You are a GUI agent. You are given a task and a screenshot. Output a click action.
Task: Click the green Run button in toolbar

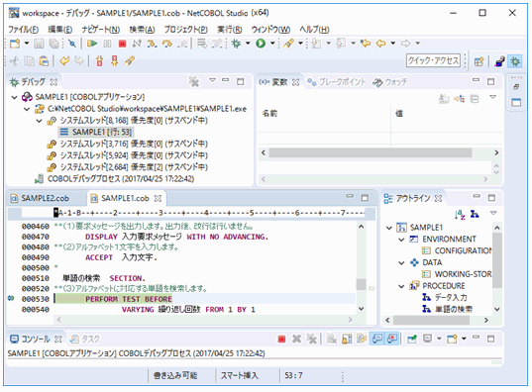[x=261, y=44]
